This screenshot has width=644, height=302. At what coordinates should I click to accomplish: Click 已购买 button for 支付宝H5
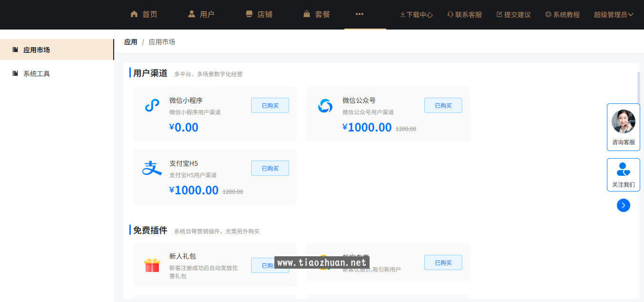coord(270,168)
